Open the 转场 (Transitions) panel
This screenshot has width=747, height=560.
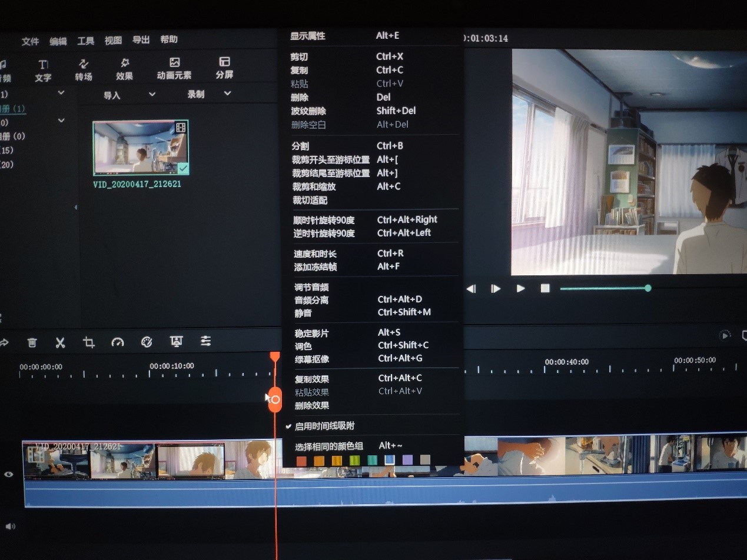[x=83, y=68]
